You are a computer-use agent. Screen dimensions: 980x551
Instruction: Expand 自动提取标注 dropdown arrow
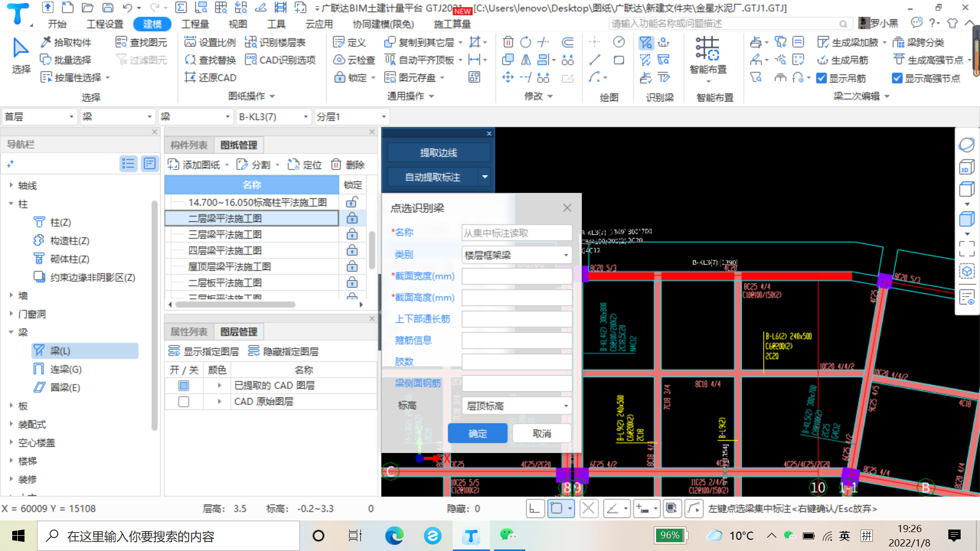tap(485, 177)
